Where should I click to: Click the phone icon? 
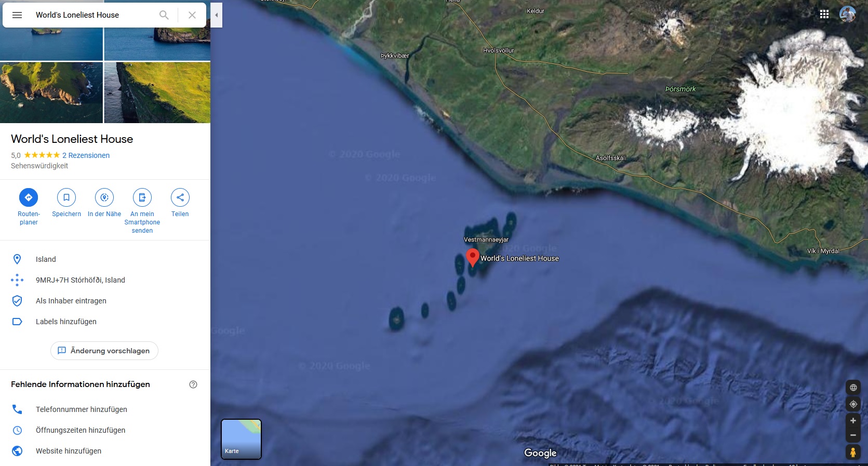(x=17, y=409)
